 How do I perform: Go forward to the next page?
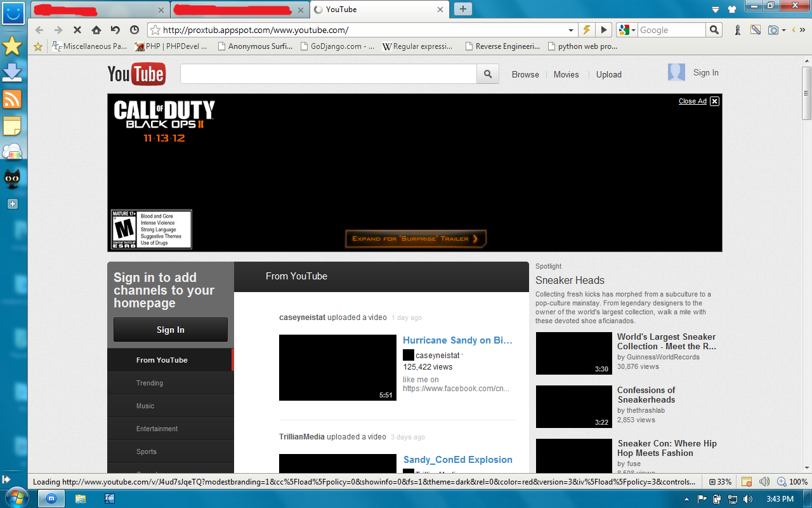click(x=58, y=30)
